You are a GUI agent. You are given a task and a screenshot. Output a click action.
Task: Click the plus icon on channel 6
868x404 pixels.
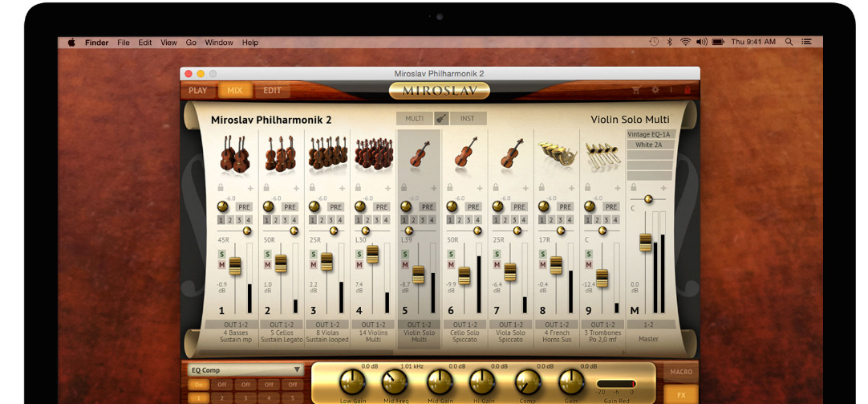(x=480, y=189)
